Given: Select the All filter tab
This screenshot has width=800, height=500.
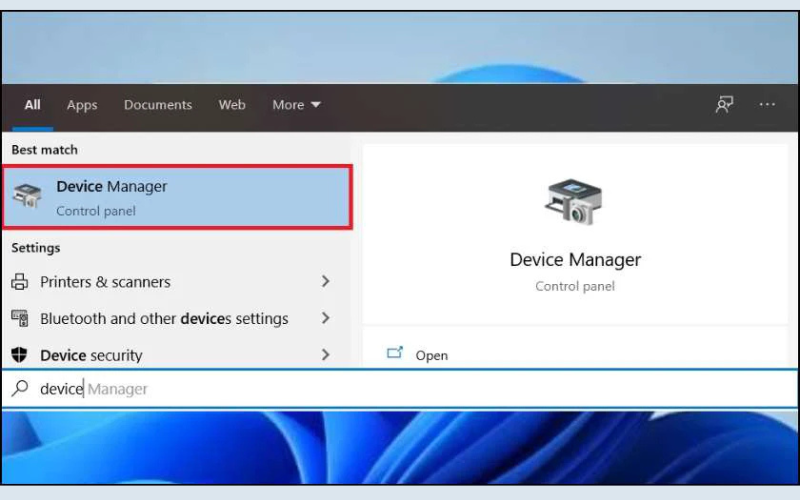Looking at the screenshot, I should point(33,105).
